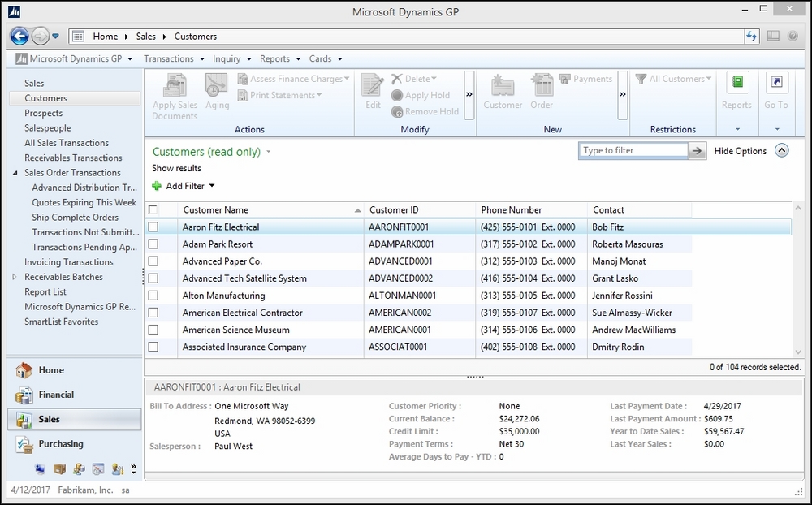
Task: Open the Inquiry menu
Action: point(232,58)
